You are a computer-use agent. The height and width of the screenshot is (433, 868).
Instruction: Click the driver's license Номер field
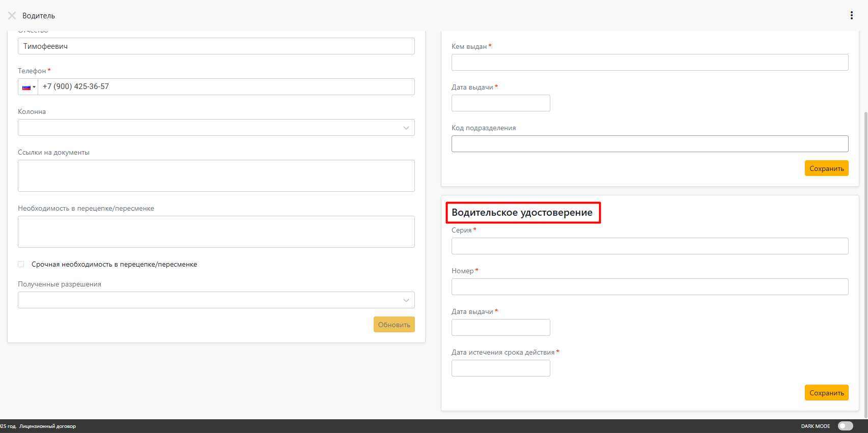(650, 287)
